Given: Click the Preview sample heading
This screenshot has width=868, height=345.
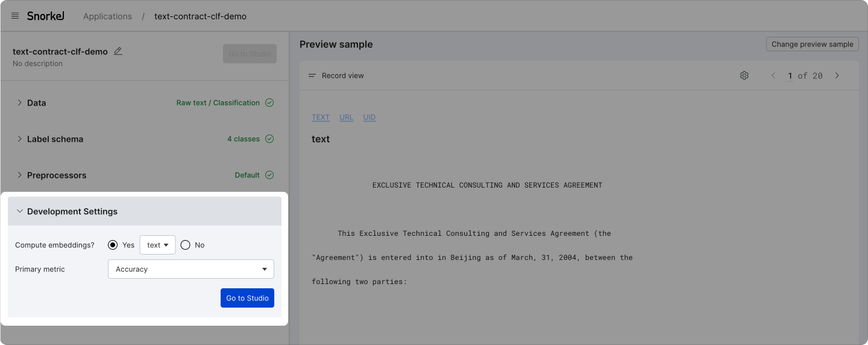Looking at the screenshot, I should pyautogui.click(x=336, y=44).
